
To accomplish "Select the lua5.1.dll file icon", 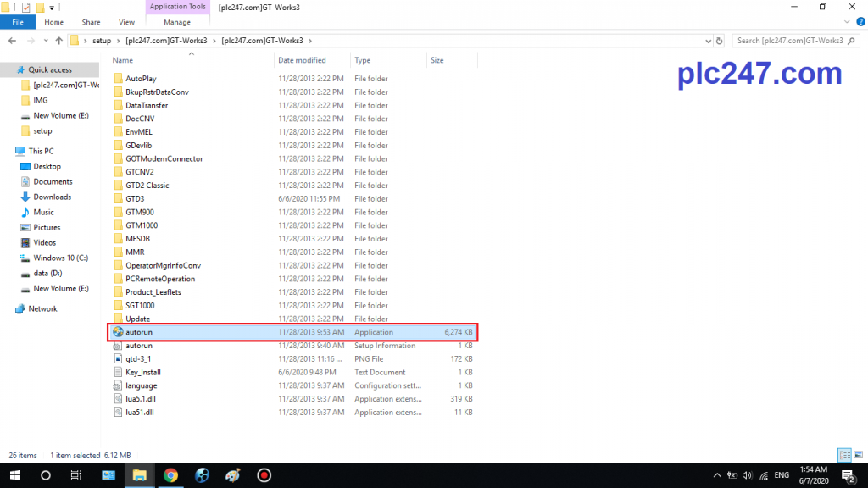I will [117, 399].
